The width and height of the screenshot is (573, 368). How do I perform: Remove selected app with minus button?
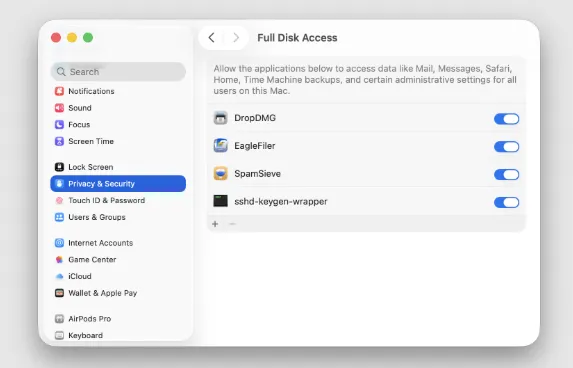coord(232,224)
